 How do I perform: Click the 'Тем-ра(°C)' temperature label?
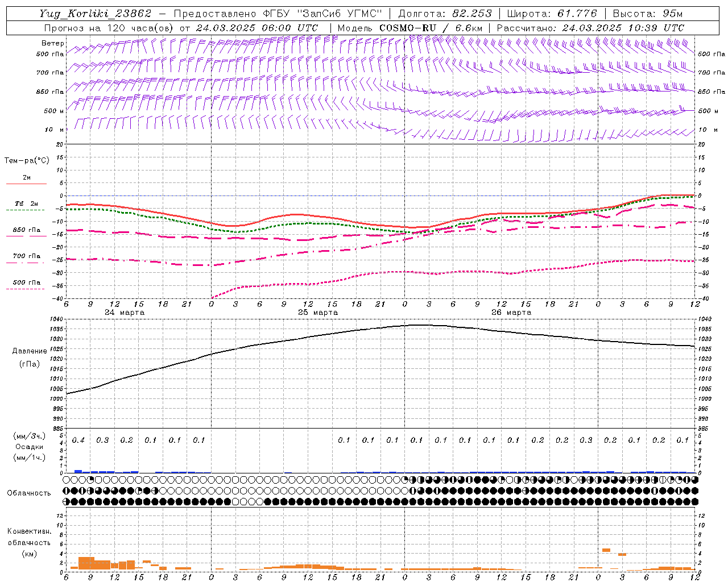pos(27,161)
